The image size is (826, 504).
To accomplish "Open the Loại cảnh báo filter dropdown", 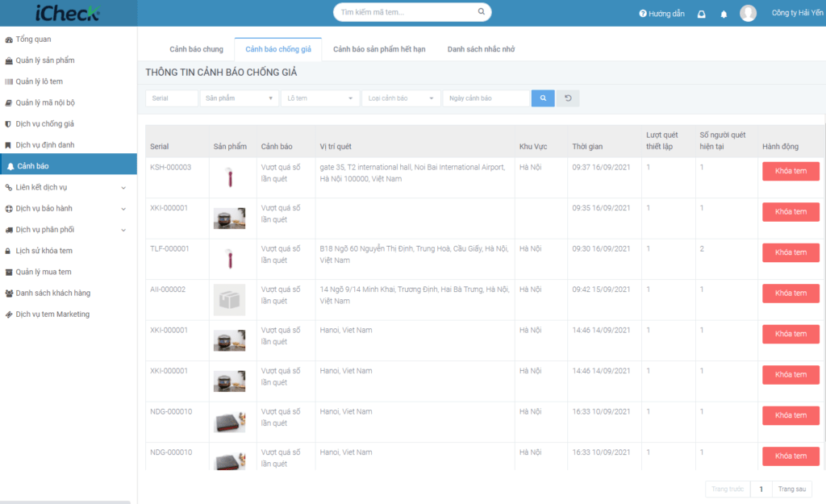I will coord(401,98).
